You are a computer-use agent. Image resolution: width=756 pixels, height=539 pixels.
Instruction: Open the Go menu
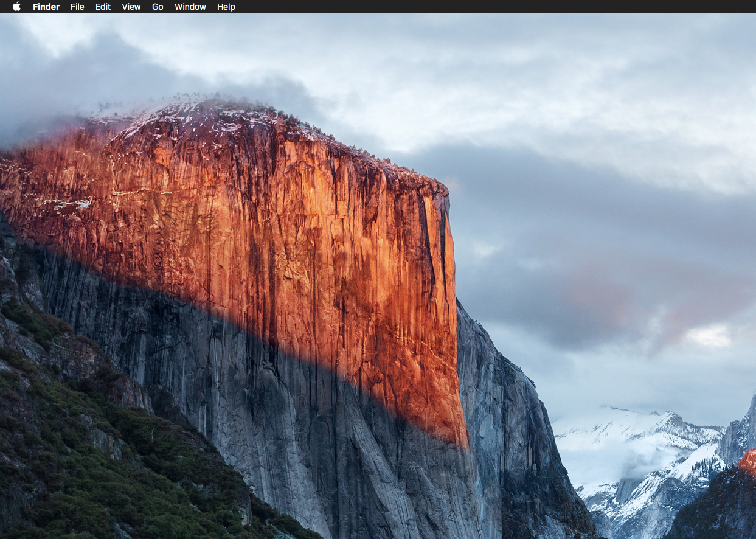pyautogui.click(x=158, y=7)
